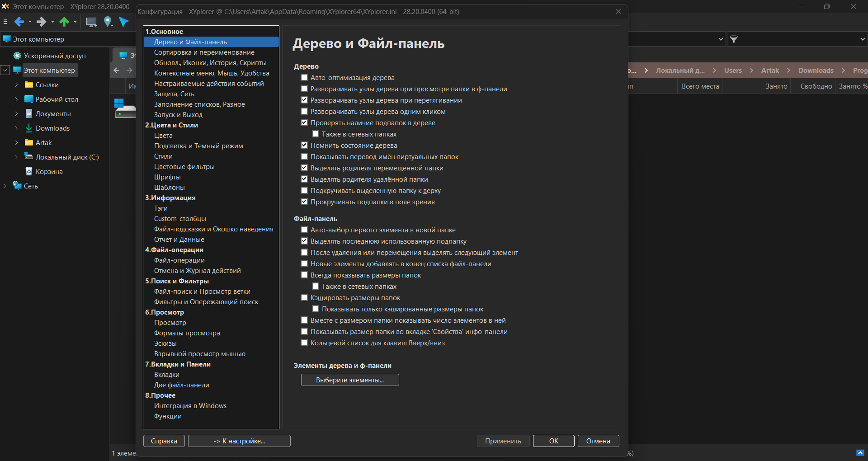Select 'Цвета' in configuration list
The width and height of the screenshot is (868, 461).
tap(163, 136)
